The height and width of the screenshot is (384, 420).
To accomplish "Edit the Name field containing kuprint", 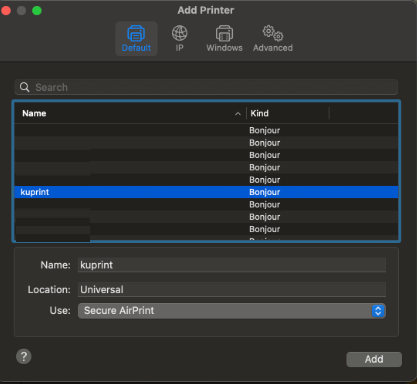I will (x=232, y=265).
